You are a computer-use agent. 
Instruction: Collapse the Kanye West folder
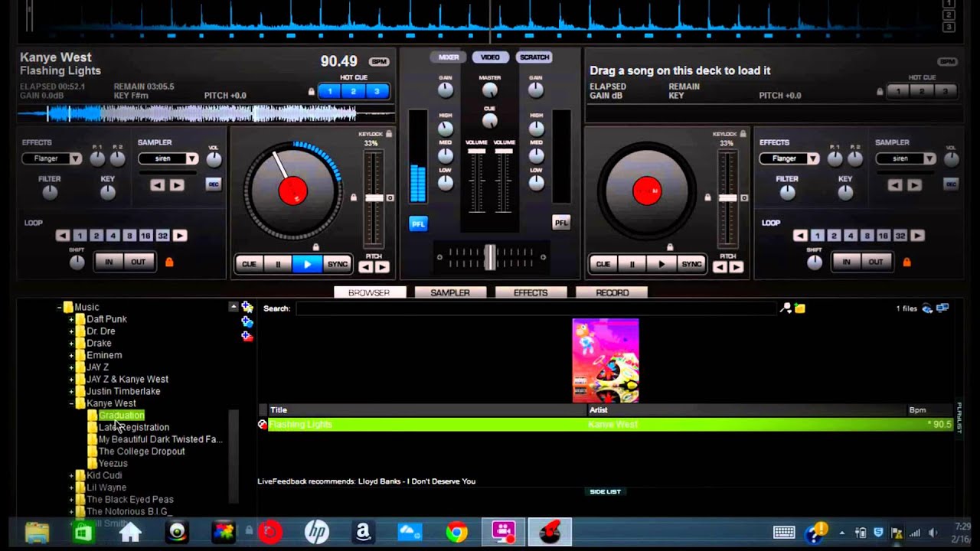coord(72,403)
